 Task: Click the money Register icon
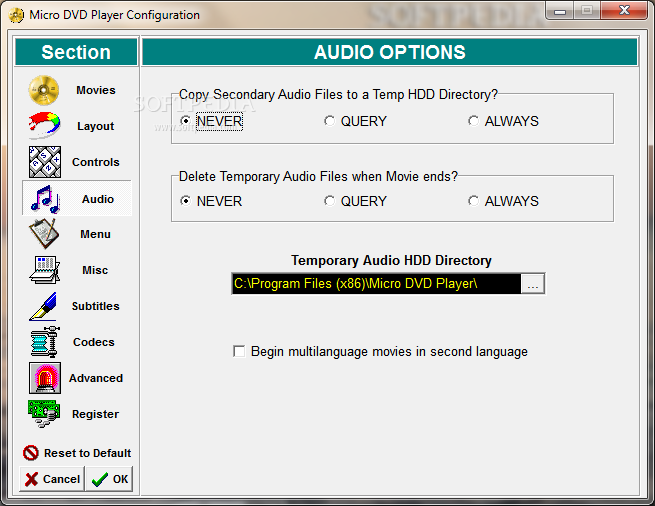tap(44, 414)
